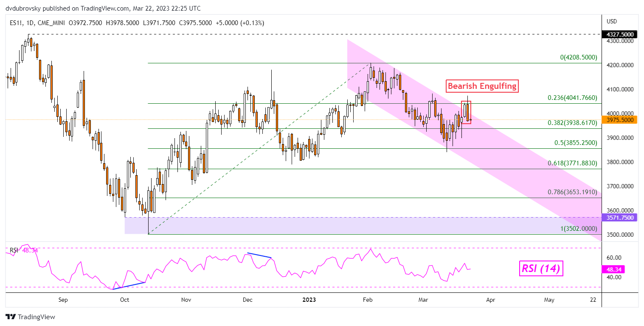Click the 3700.0000 price axis label
The height and width of the screenshot is (326, 644).
[x=621, y=186]
